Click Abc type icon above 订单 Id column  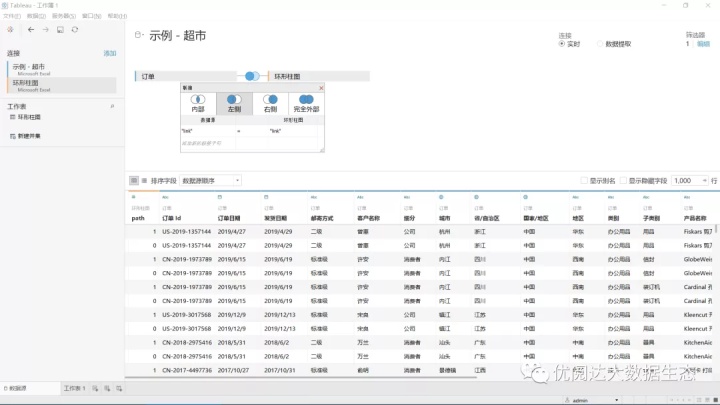[x=165, y=197]
